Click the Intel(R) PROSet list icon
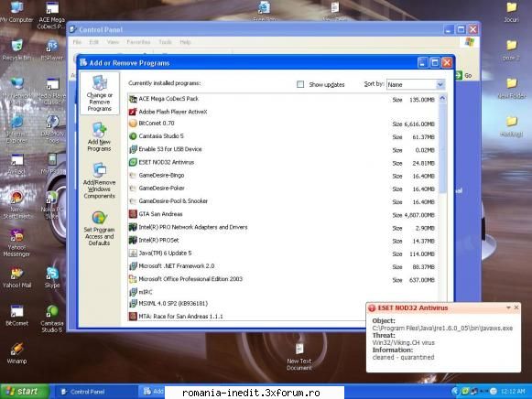Viewport: 532px width, 399px height. pyautogui.click(x=133, y=240)
